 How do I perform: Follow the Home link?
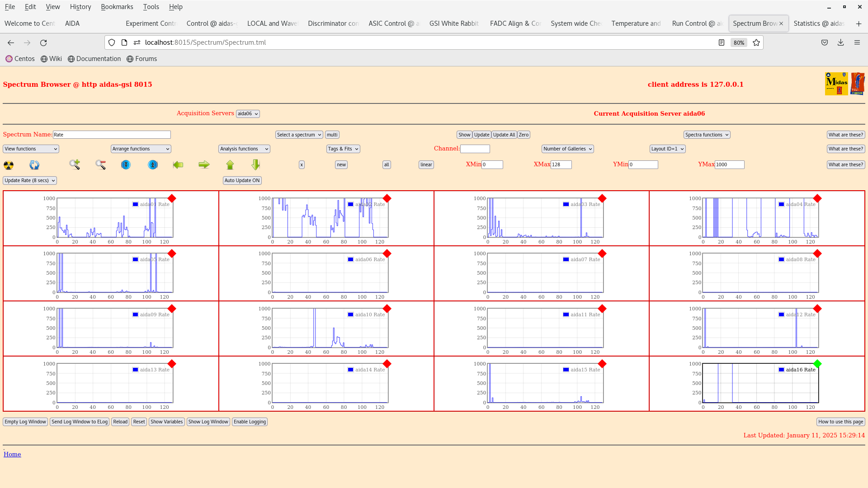coord(12,455)
